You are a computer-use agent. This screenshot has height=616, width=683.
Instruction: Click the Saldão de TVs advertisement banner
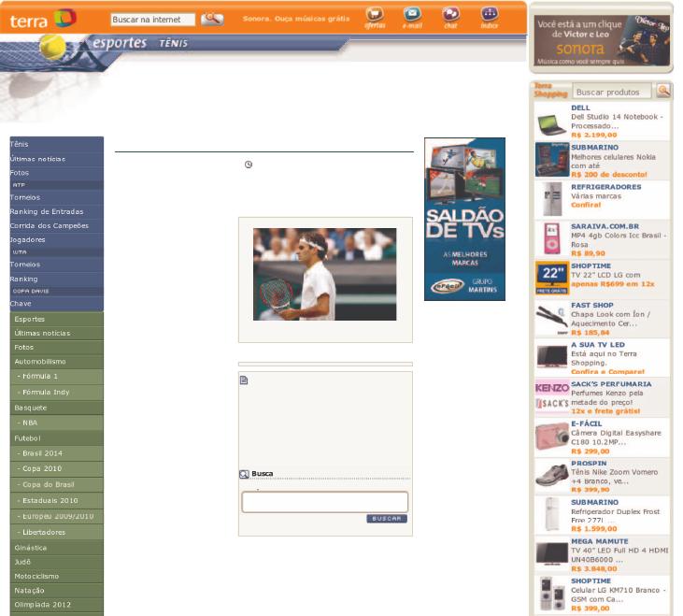[464, 219]
